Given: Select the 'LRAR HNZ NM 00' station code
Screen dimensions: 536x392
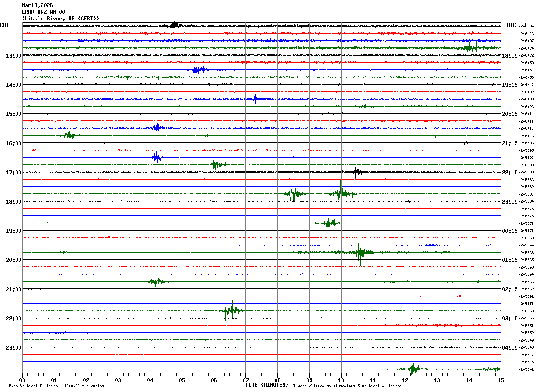Looking at the screenshot, I should pyautogui.click(x=43, y=12).
